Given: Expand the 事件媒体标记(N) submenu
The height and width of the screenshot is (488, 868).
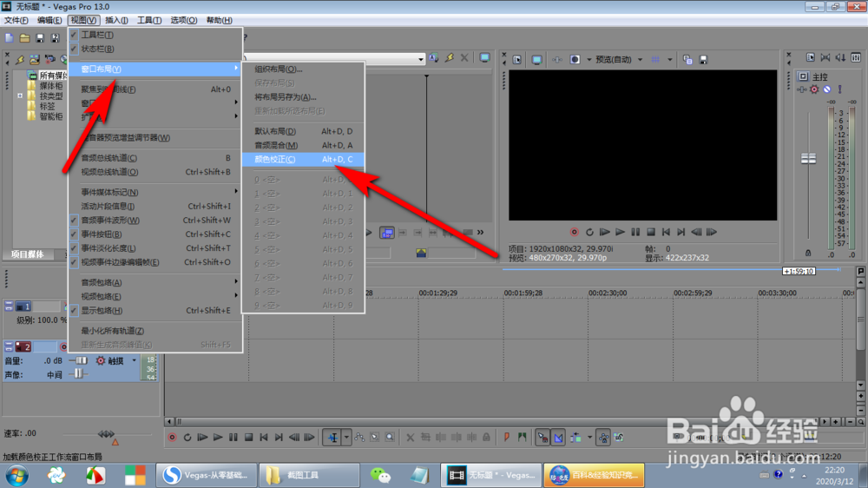Looking at the screenshot, I should [x=155, y=192].
